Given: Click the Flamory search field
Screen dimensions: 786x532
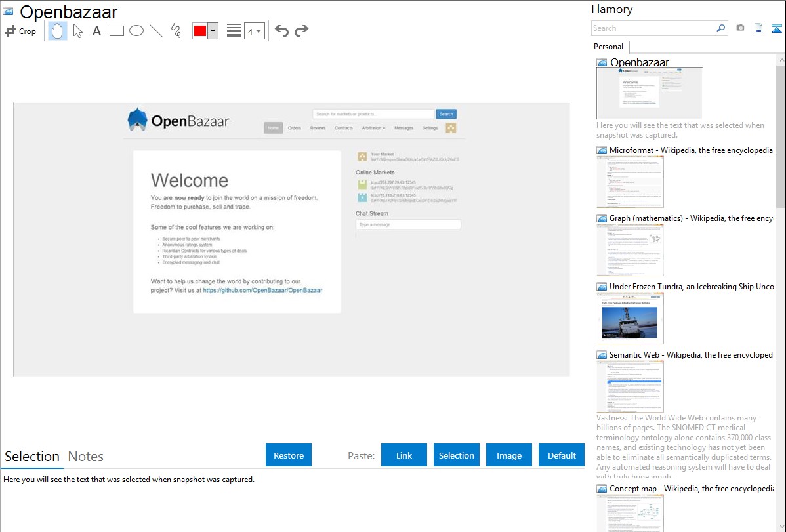Looking at the screenshot, I should point(653,28).
